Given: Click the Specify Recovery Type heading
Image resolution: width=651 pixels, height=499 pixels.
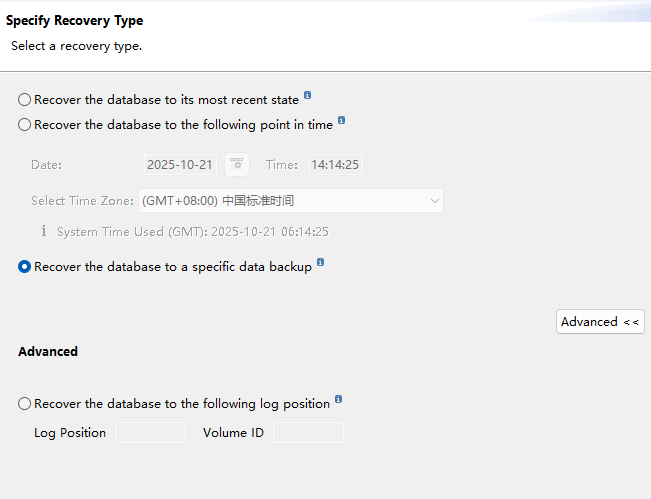Looking at the screenshot, I should point(75,20).
